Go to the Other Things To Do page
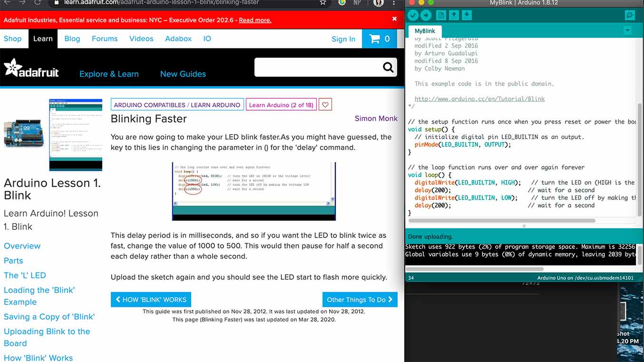The image size is (644, 362). coord(360,300)
